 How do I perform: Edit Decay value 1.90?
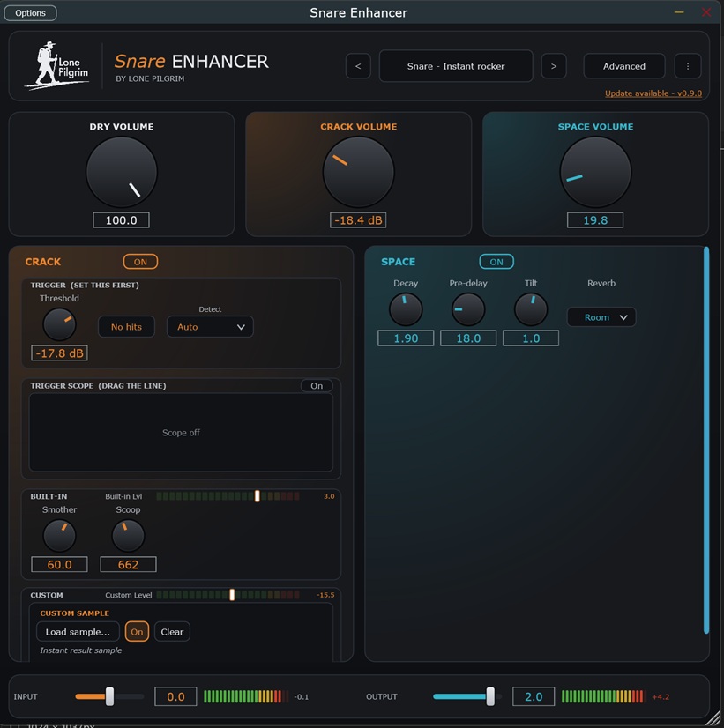[x=406, y=338]
